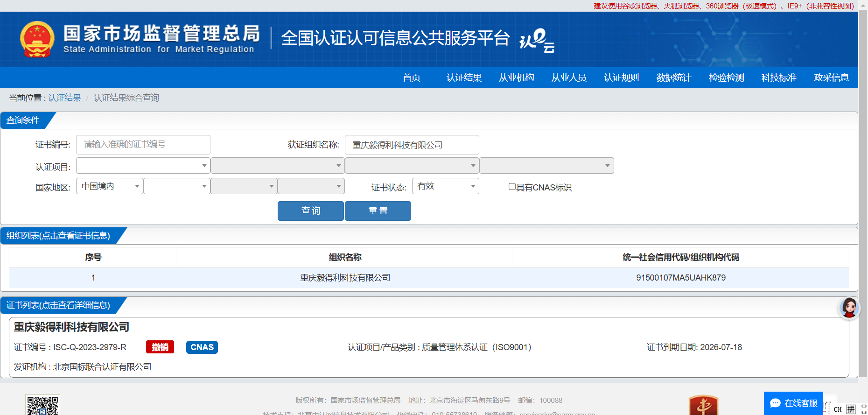Click the national emblem logo

coord(37,39)
